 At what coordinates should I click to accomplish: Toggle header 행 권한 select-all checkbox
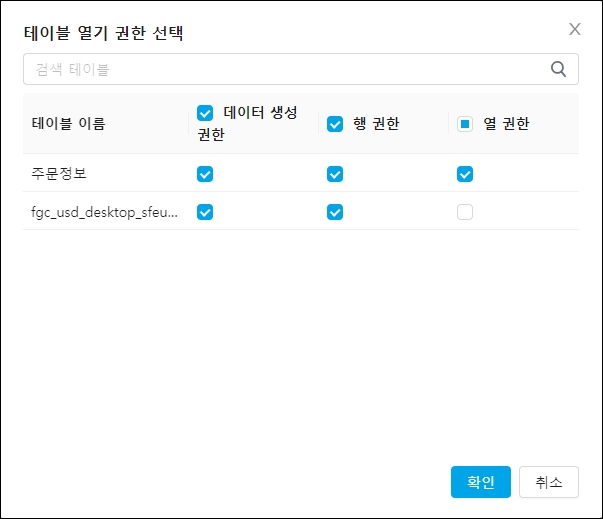[335, 124]
